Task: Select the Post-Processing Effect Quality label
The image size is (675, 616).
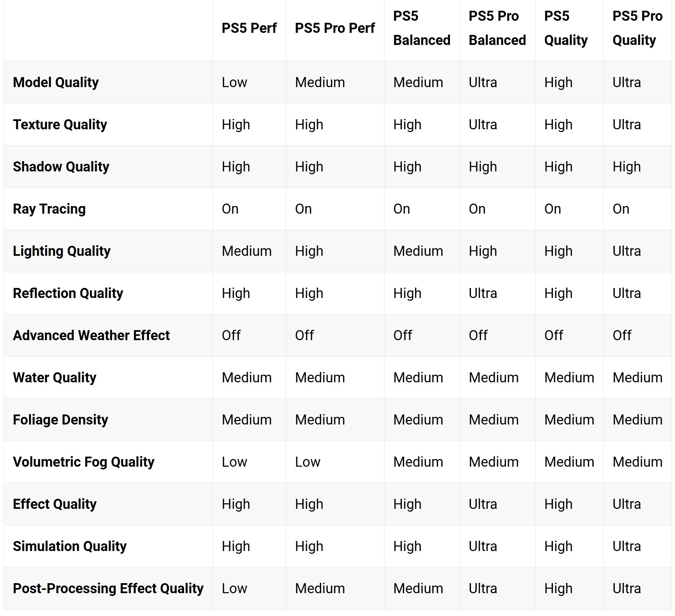Action: (108, 588)
